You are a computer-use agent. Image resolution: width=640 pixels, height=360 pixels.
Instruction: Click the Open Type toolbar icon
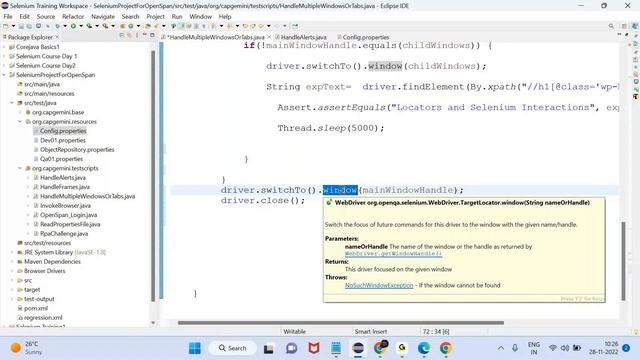[148, 26]
